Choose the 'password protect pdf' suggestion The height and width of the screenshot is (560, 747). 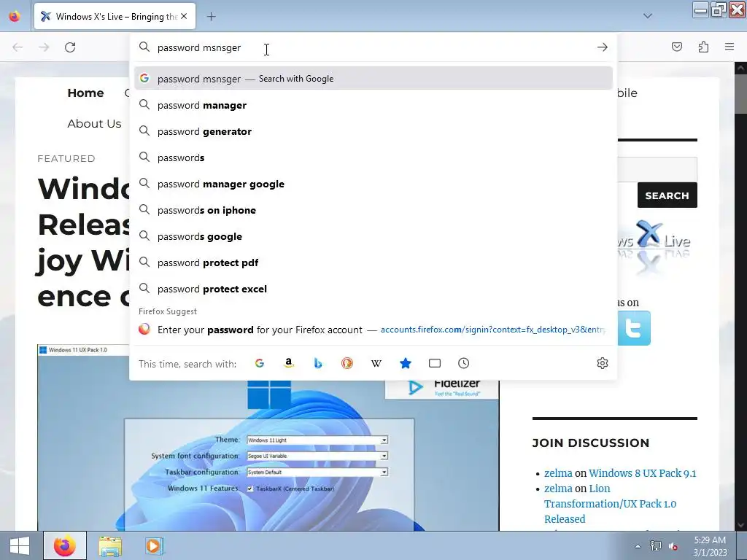pos(373,262)
